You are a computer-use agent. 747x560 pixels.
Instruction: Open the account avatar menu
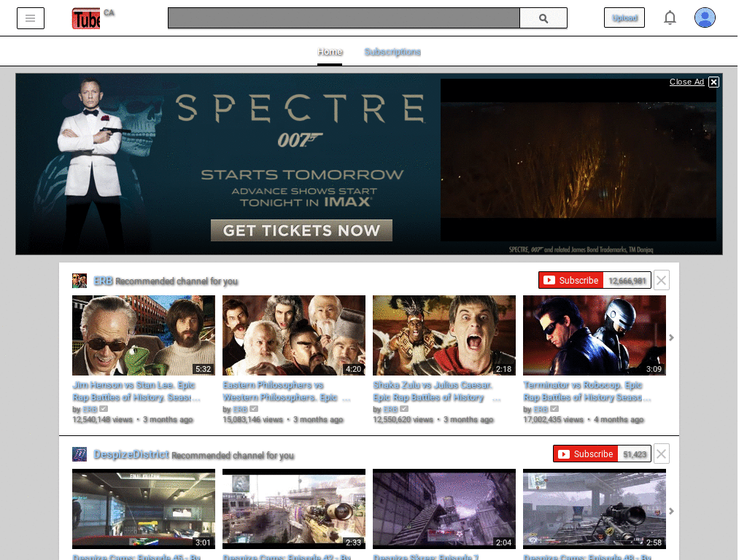point(705,18)
